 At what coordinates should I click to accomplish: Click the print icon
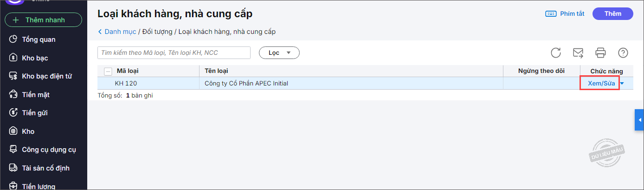coord(601,52)
